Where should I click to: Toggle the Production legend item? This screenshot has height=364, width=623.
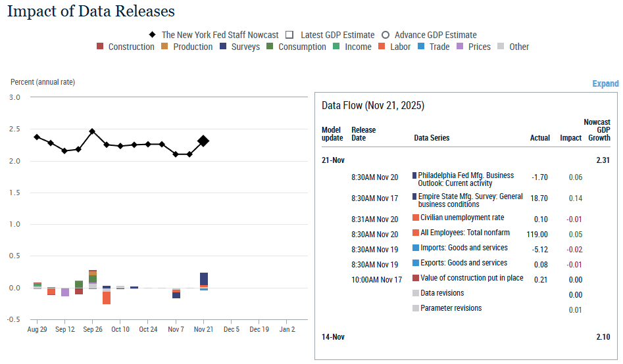tap(165, 47)
